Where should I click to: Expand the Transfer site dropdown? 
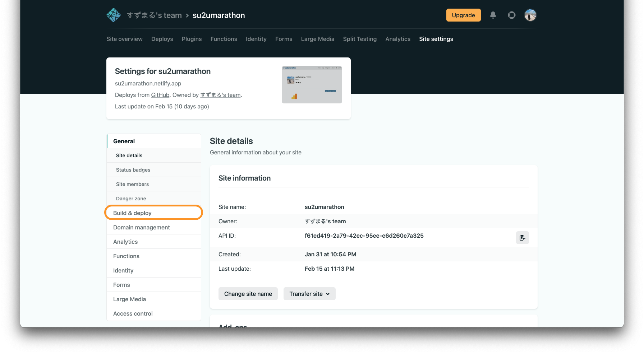coord(309,294)
